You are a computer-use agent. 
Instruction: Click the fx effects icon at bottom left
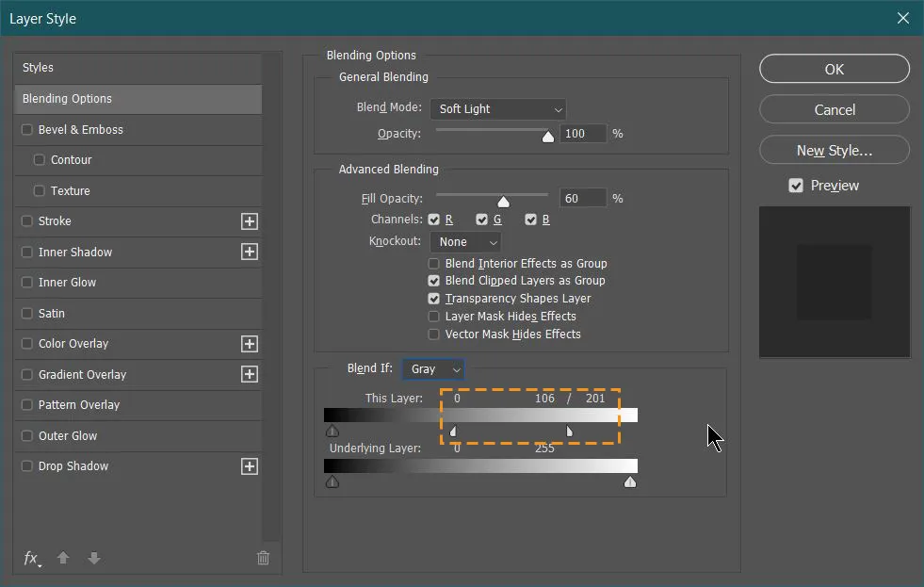coord(30,558)
